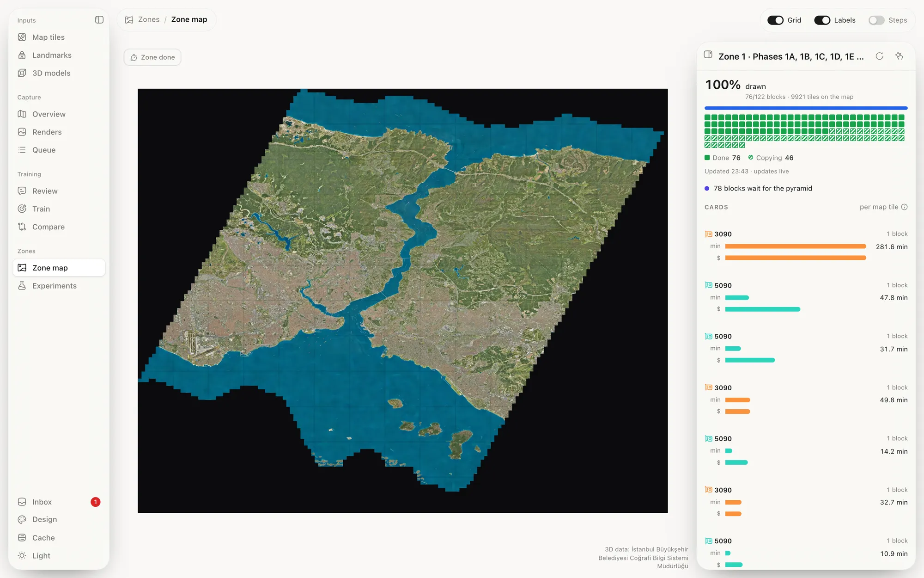Click the Queue list icon
Image resolution: width=924 pixels, height=578 pixels.
coord(22,150)
